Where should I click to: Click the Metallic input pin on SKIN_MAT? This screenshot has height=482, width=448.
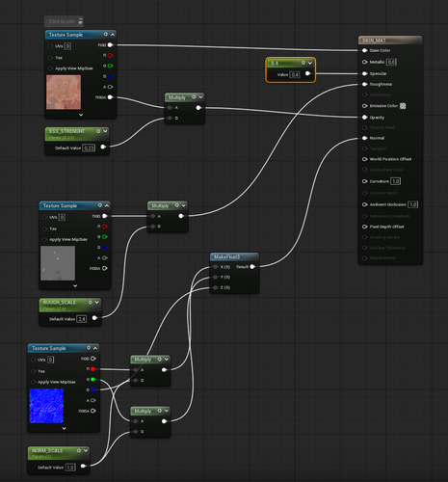pyautogui.click(x=364, y=62)
